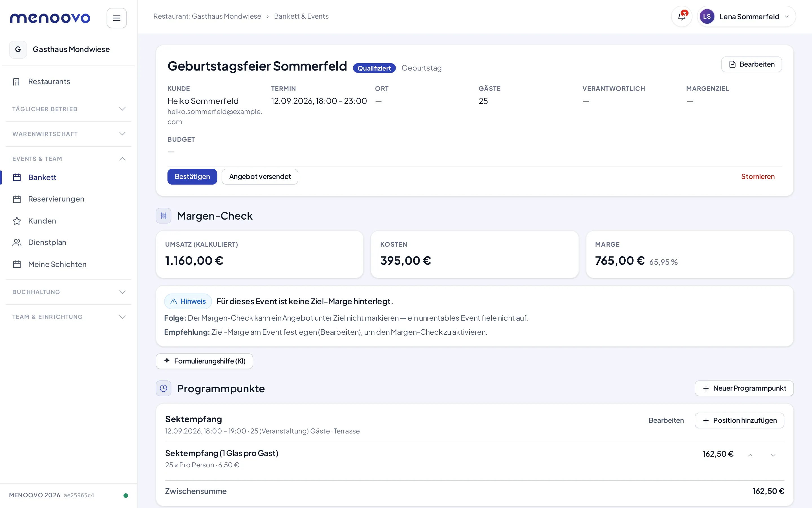This screenshot has height=508, width=812.
Task: Click the Kosten value 395,00 €
Action: (x=405, y=261)
